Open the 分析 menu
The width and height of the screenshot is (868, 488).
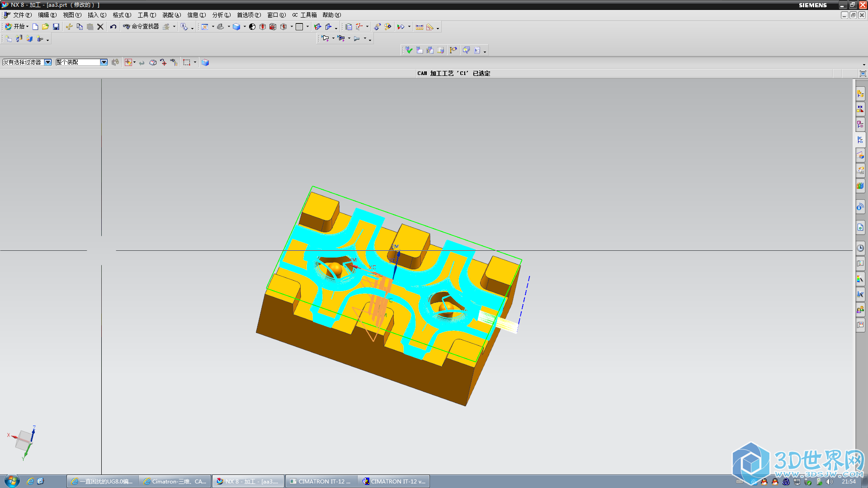(x=221, y=15)
